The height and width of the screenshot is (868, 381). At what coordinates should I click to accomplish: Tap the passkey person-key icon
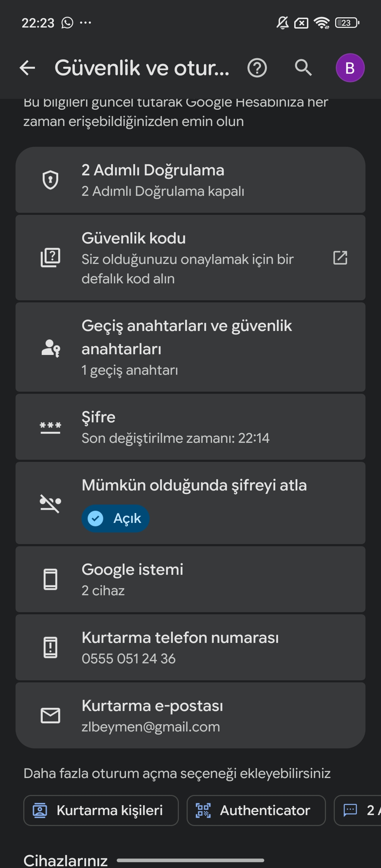[x=50, y=348]
